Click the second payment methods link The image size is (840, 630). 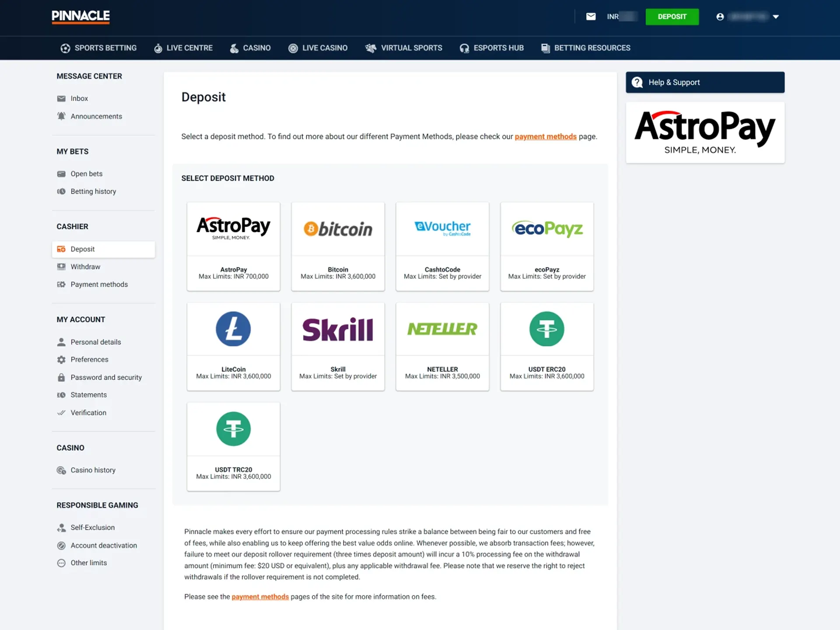[x=260, y=596]
